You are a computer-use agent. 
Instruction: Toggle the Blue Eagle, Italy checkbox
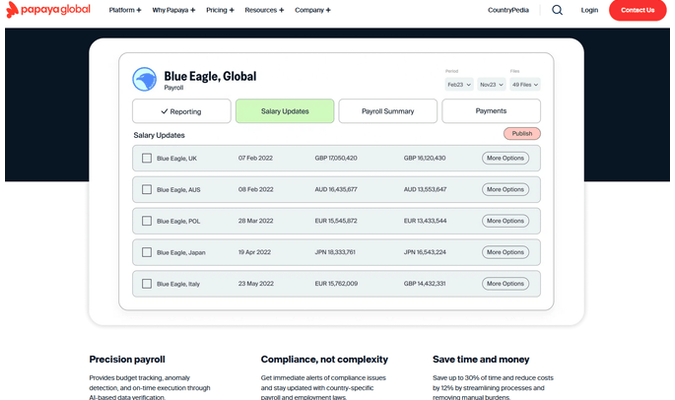pyautogui.click(x=147, y=284)
